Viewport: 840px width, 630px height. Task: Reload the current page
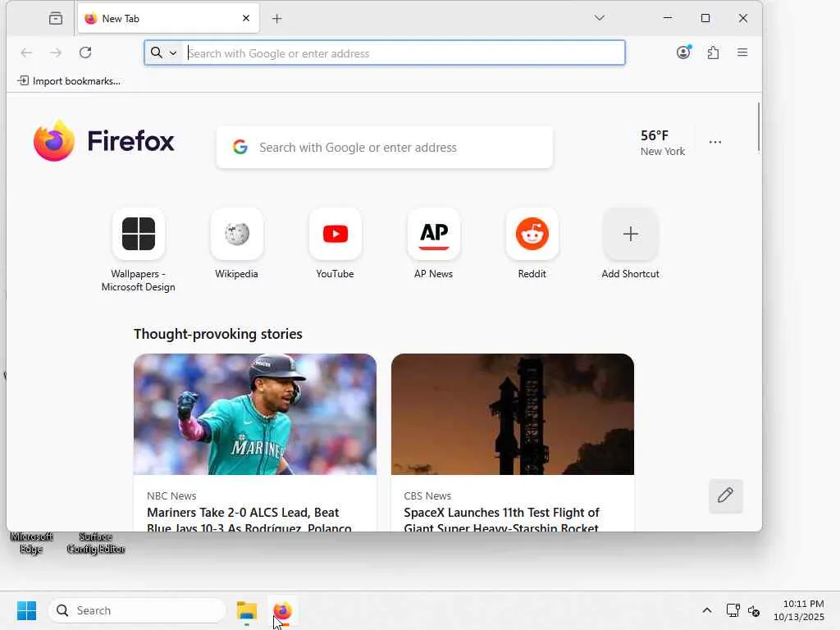point(85,52)
